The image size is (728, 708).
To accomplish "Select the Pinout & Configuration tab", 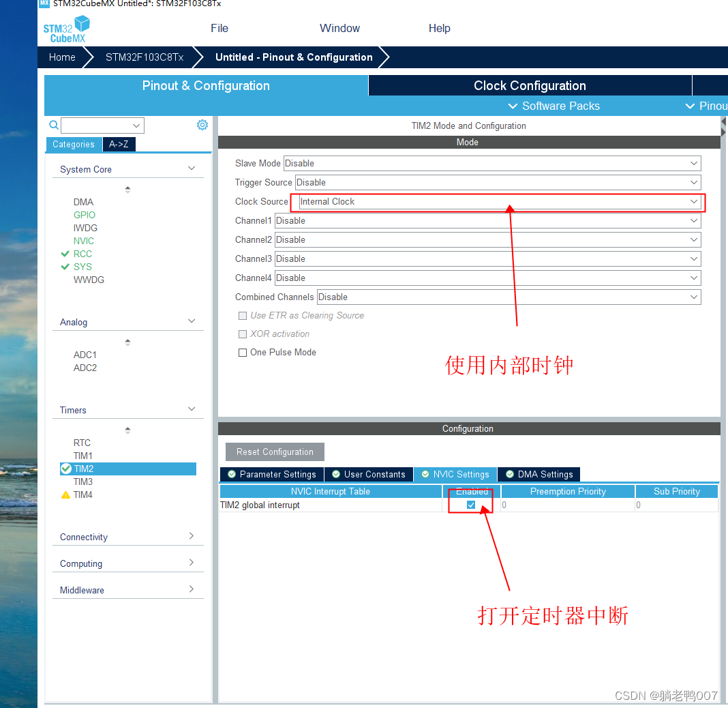I will [206, 85].
